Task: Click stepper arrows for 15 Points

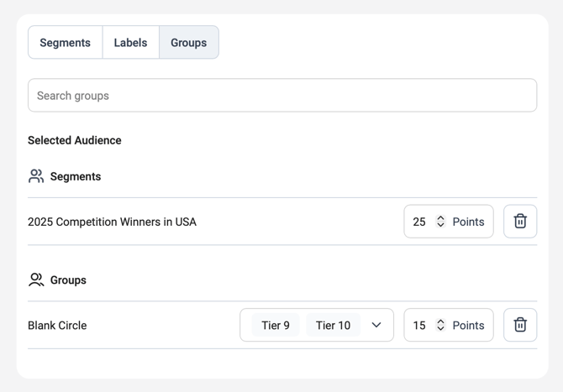Action: [440, 325]
